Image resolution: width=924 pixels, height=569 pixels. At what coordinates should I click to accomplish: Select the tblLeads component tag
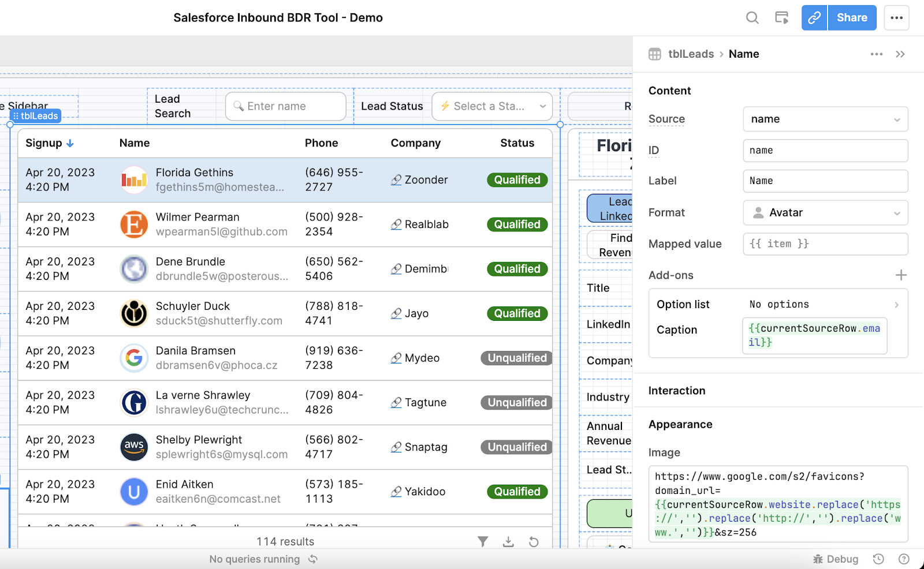[x=36, y=116]
